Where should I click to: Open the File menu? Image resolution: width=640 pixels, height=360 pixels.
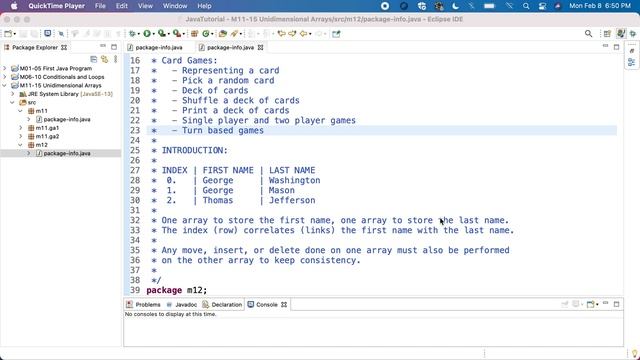[100, 6]
